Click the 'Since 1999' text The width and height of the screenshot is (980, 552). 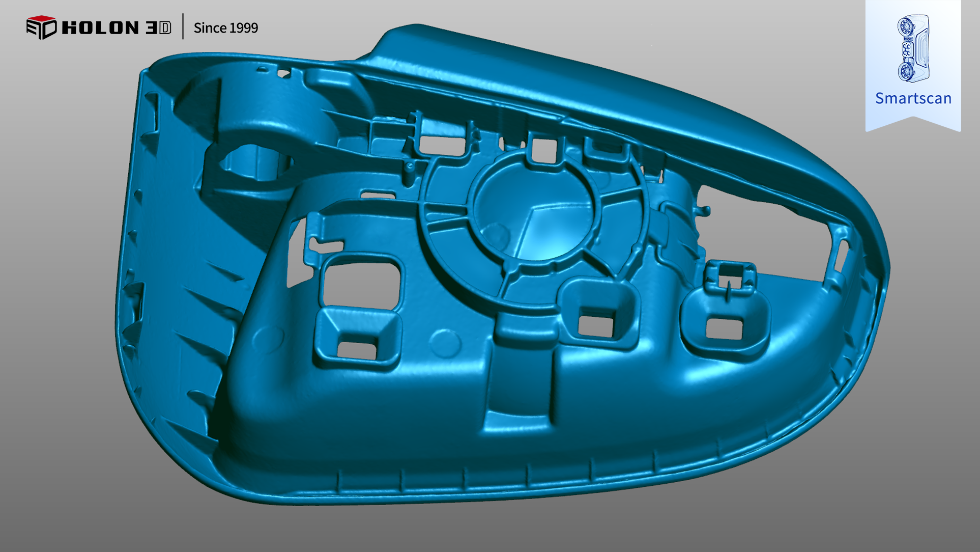click(x=225, y=28)
